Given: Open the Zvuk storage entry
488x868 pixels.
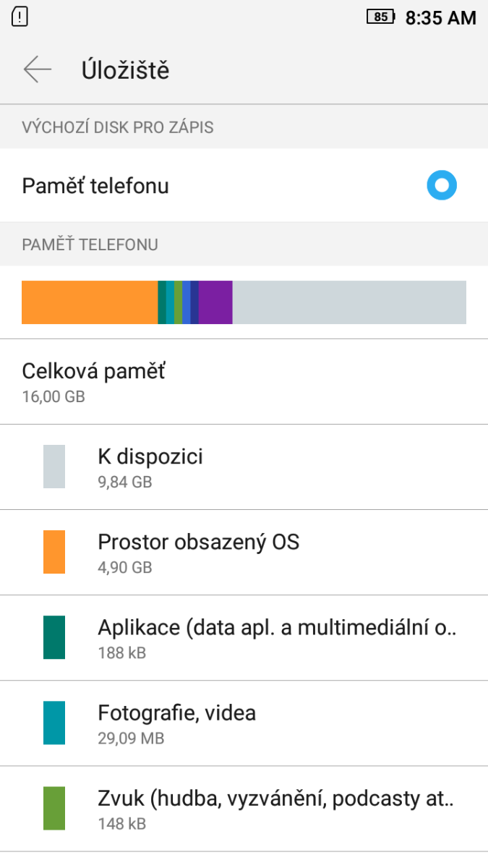Looking at the screenshot, I should click(275, 809).
